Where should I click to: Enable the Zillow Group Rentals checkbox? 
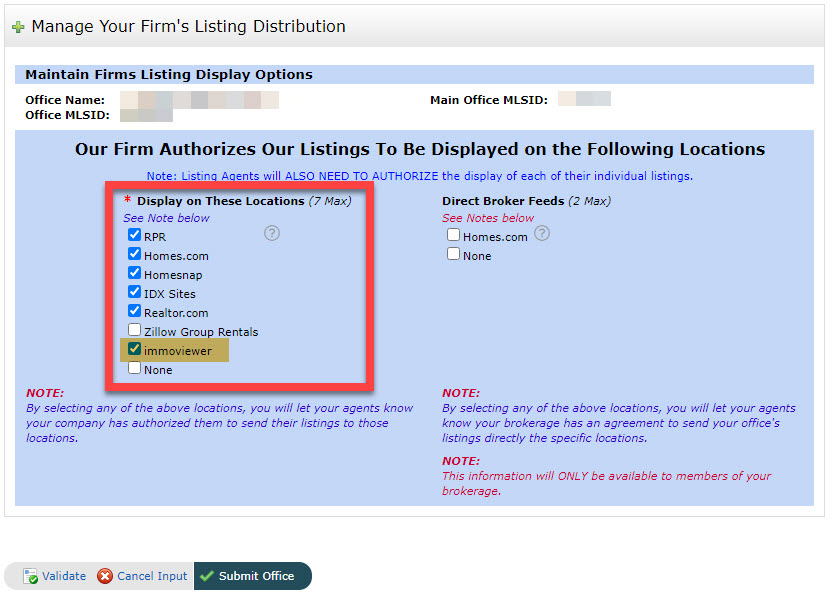click(x=135, y=330)
